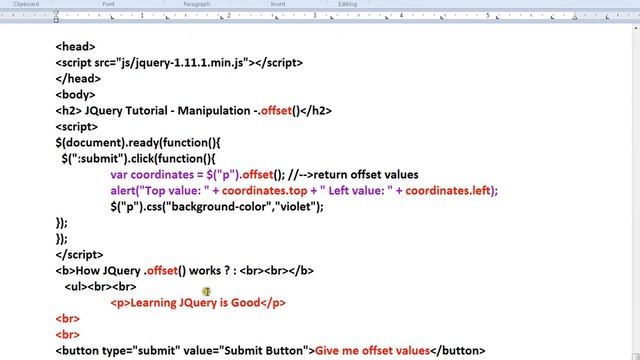Select the square Left Indent marker on ruler
Viewport: 640px width, 360px height.
[x=56, y=20]
